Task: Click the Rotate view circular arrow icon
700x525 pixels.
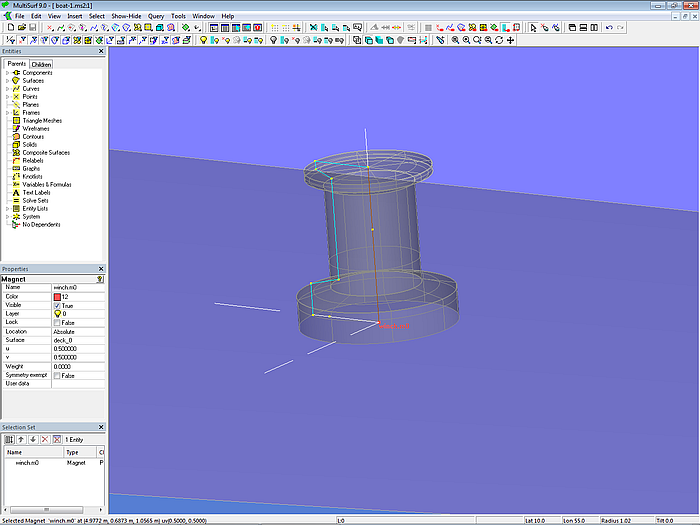Action: point(499,40)
